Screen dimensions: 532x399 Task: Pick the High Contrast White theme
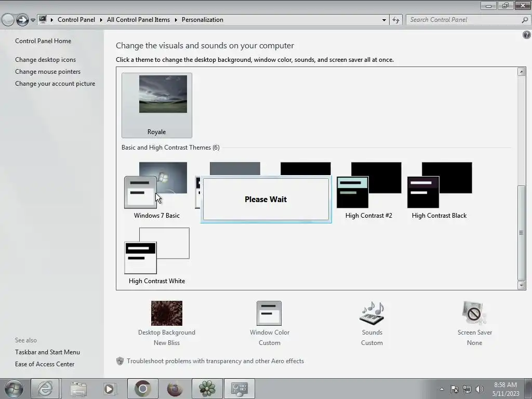click(x=157, y=256)
